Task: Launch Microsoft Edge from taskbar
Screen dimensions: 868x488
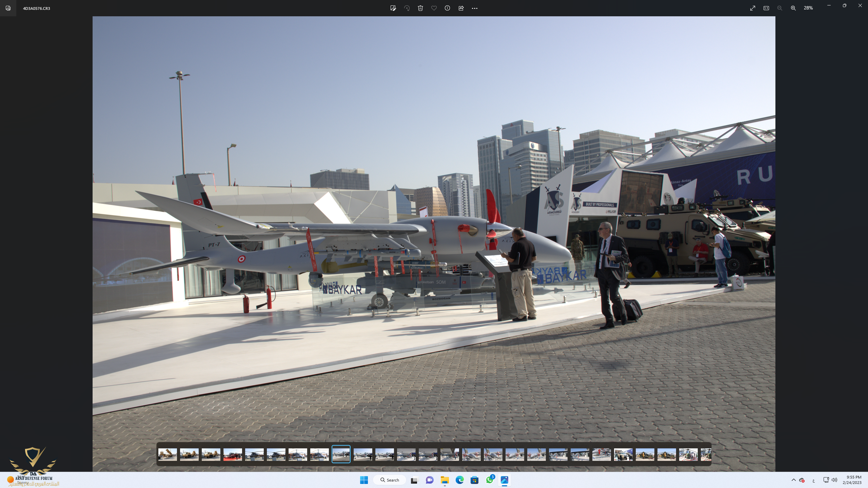Action: coord(459,480)
